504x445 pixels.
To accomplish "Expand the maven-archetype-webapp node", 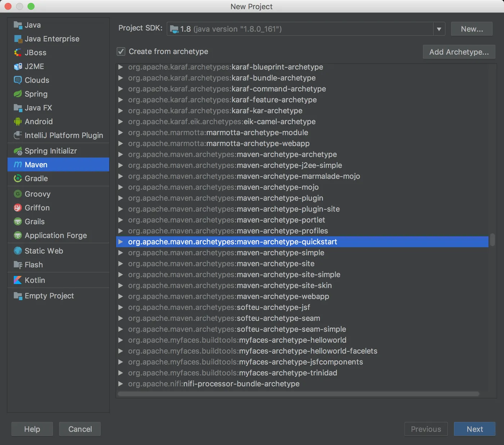I will point(121,296).
